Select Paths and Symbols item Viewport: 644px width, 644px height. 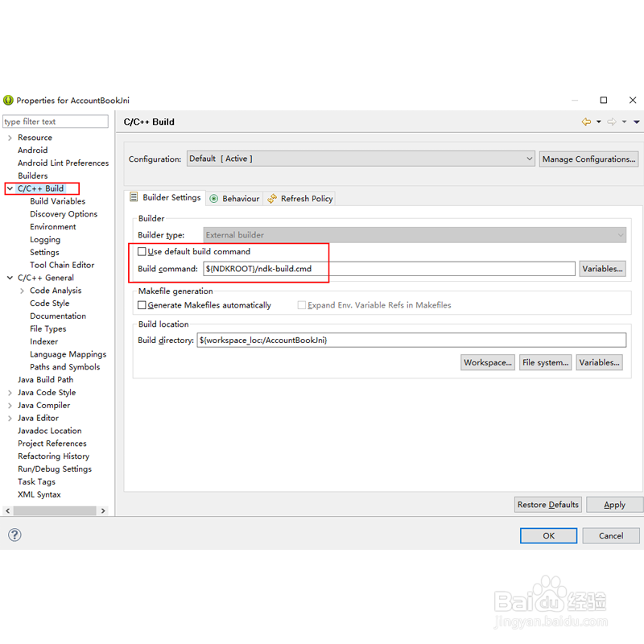point(64,366)
